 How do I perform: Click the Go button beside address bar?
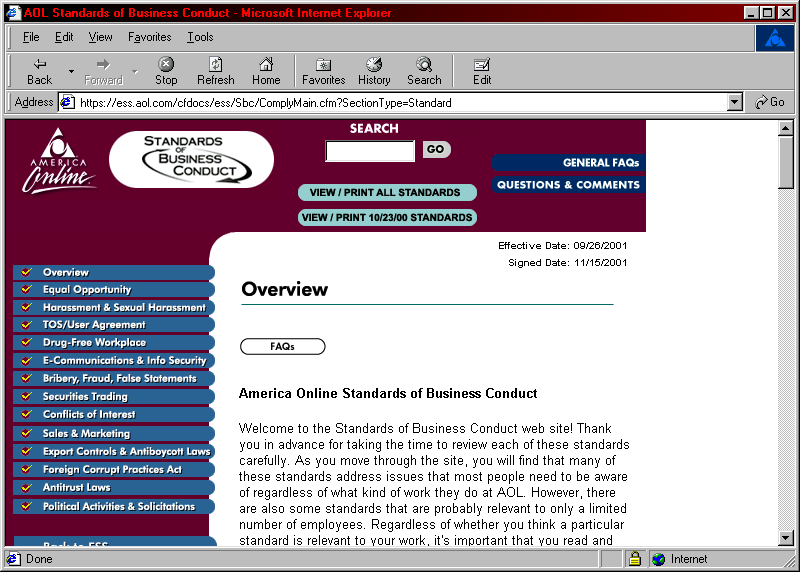point(770,102)
